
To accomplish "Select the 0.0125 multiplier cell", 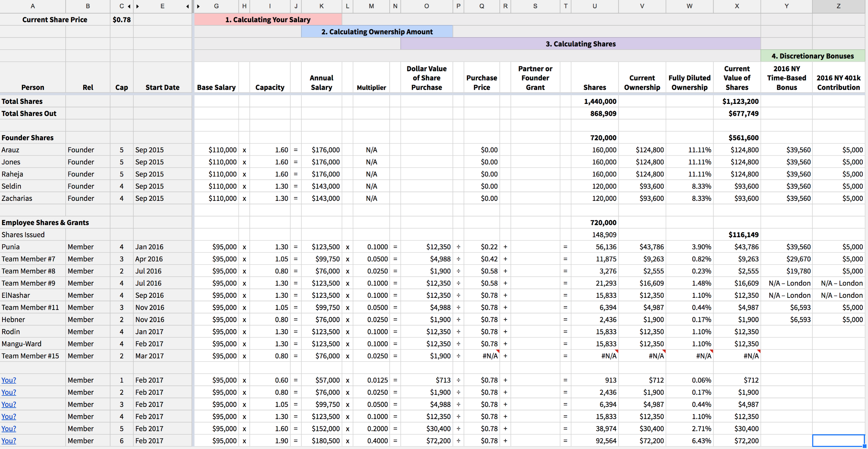I will [371, 380].
